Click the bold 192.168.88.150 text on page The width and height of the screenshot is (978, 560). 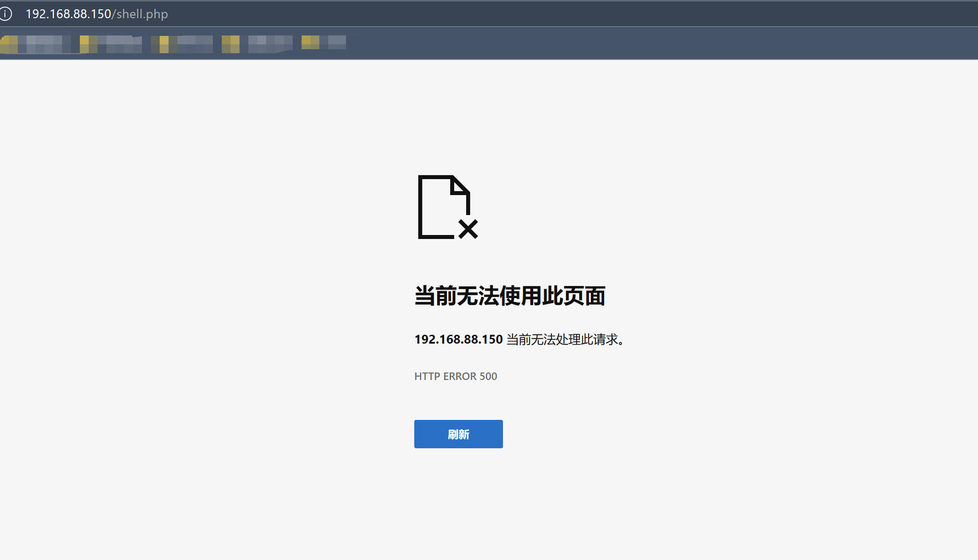pos(458,339)
